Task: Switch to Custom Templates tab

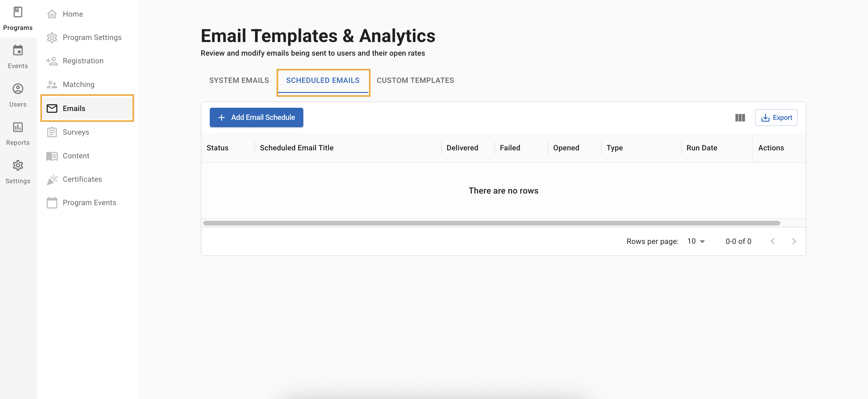Action: [x=415, y=81]
